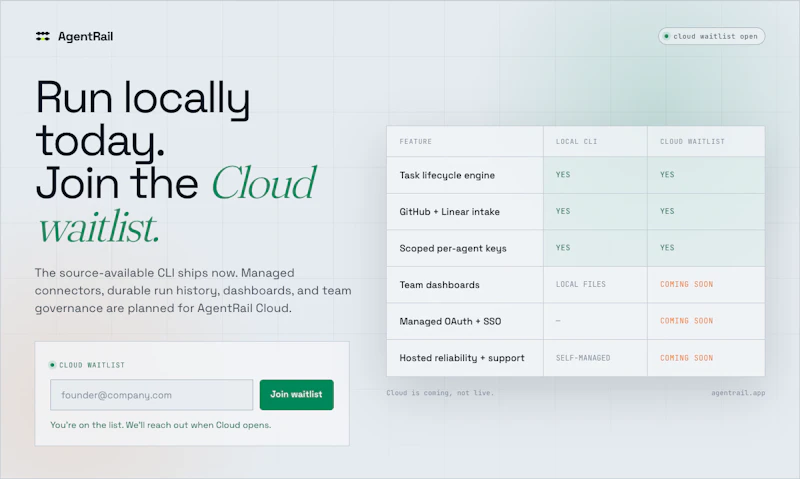Click Local CLI YES for Scoped per-agent keys
800x479 pixels.
tap(563, 248)
